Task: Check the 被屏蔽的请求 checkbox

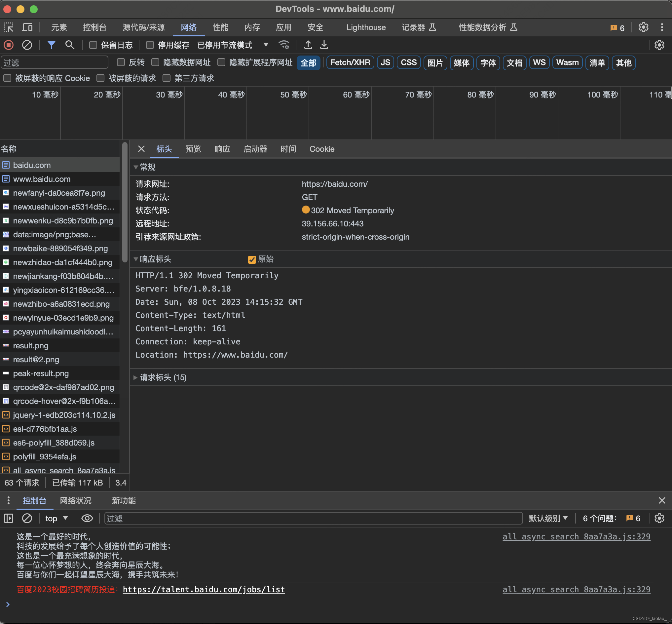Action: 100,78
